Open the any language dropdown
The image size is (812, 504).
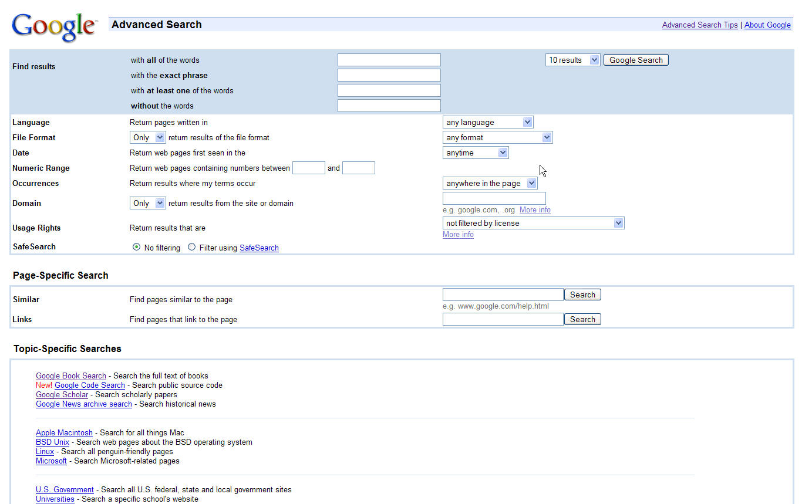coord(488,122)
